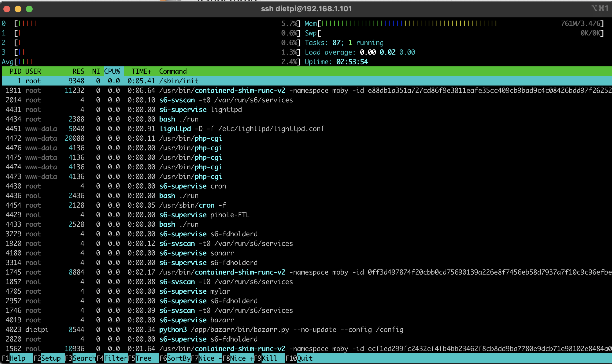612x364 pixels.
Task: Select php-cgi process with PID 4472
Action: pos(307,138)
